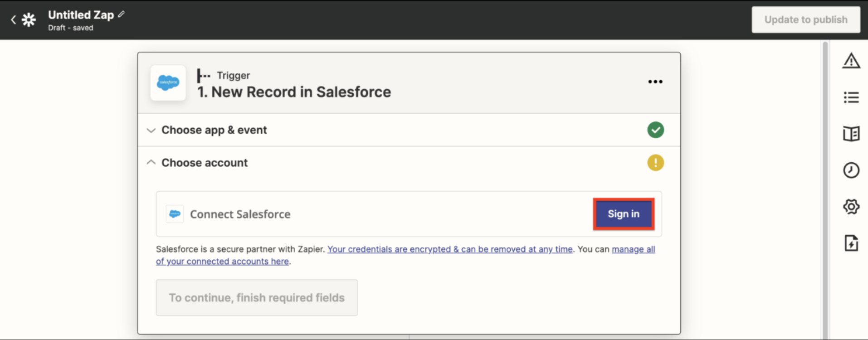Go back using the left arrow

[13, 19]
